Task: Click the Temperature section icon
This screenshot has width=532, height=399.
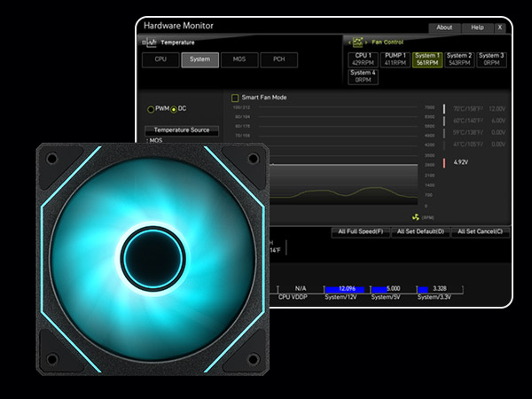Action: tap(150, 42)
